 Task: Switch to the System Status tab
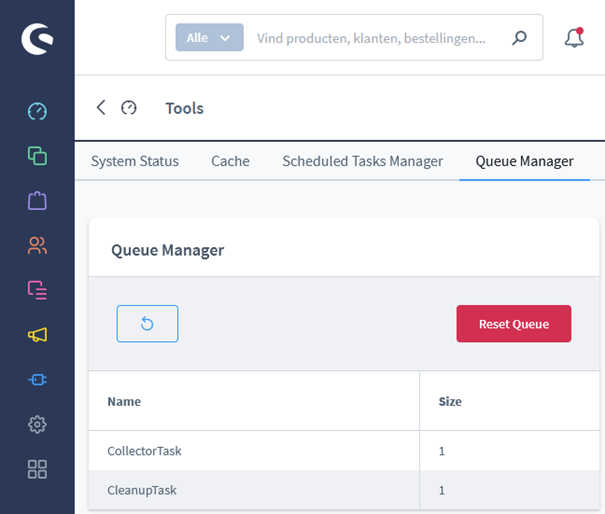(135, 161)
